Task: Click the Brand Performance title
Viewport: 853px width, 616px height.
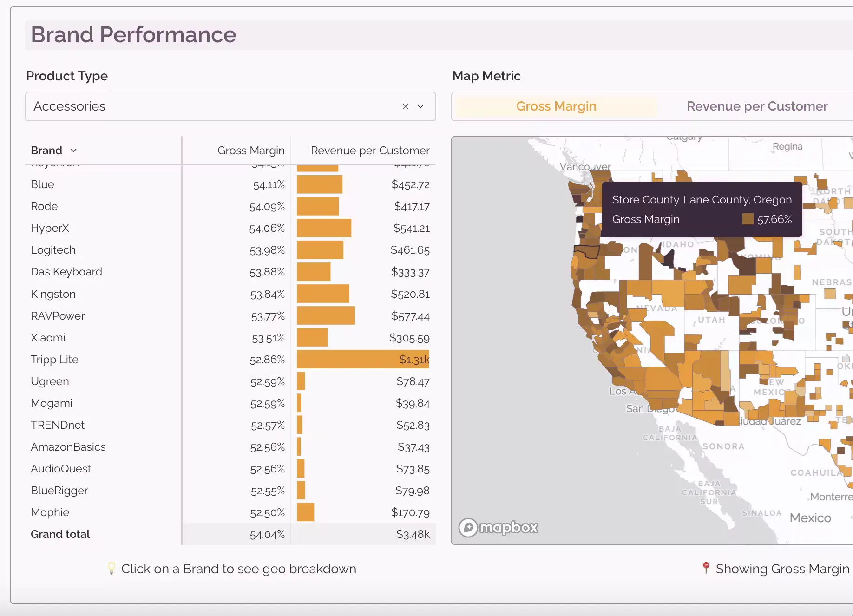Action: (x=133, y=35)
